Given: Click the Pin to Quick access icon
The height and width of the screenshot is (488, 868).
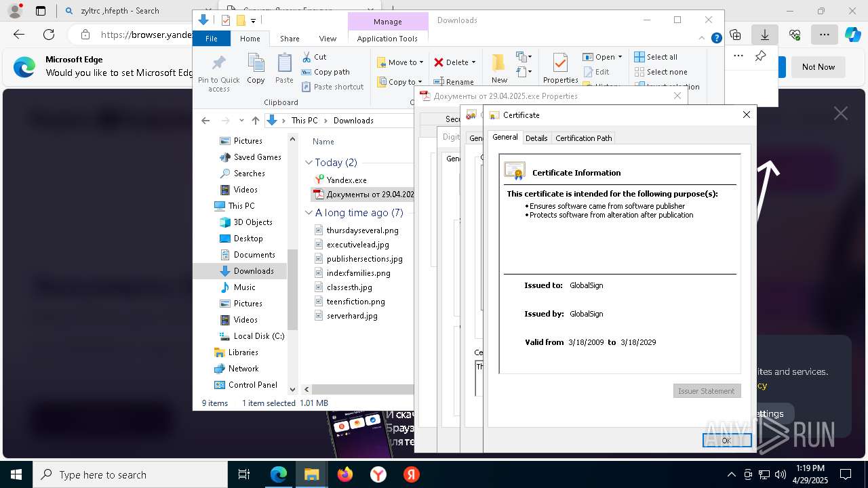Looking at the screenshot, I should coord(218,73).
